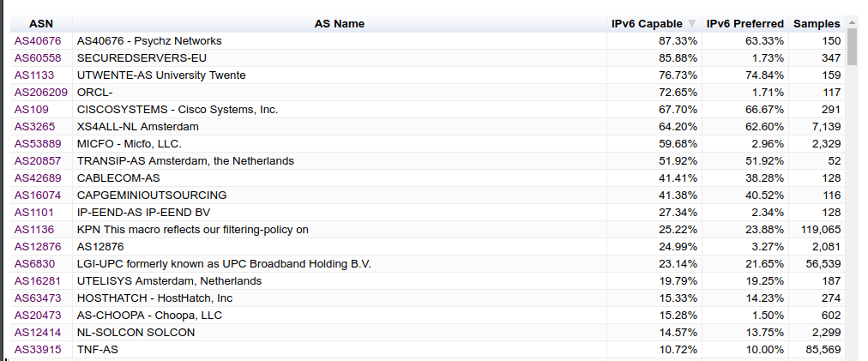This screenshot has width=868, height=361.
Task: Select 'CISCOSYSTEMS - Cisco Systems, Inc.' cell
Action: (x=340, y=110)
